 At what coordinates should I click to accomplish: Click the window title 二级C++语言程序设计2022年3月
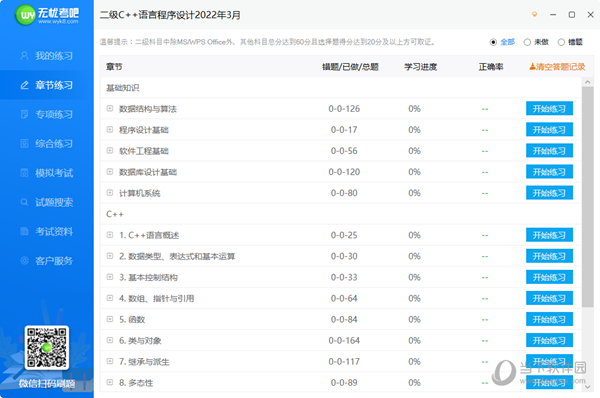[x=170, y=15]
